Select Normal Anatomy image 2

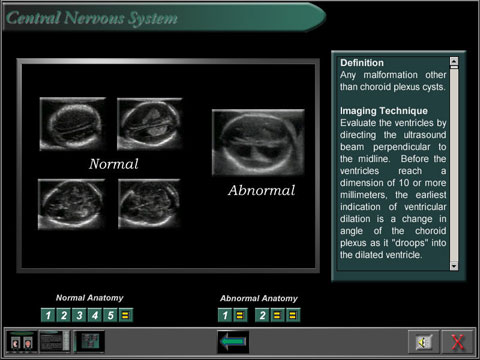point(64,315)
